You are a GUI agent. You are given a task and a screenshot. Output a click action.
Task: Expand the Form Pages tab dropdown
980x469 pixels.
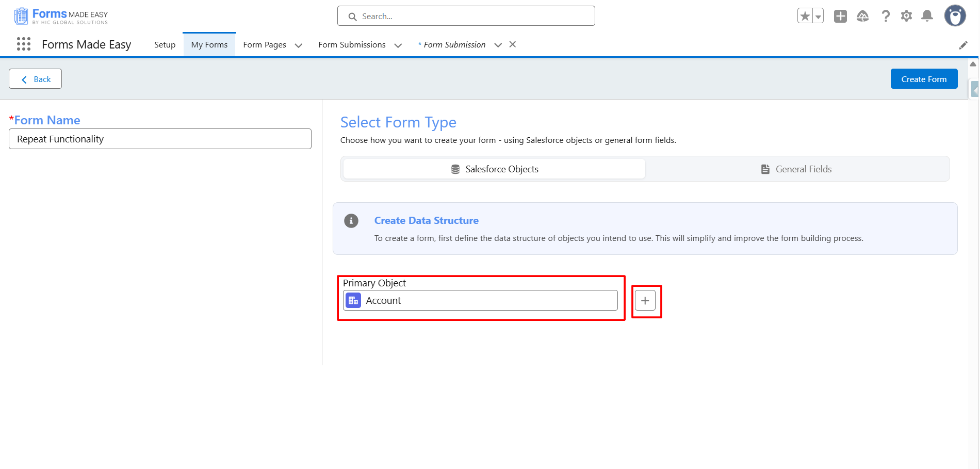tap(299, 45)
